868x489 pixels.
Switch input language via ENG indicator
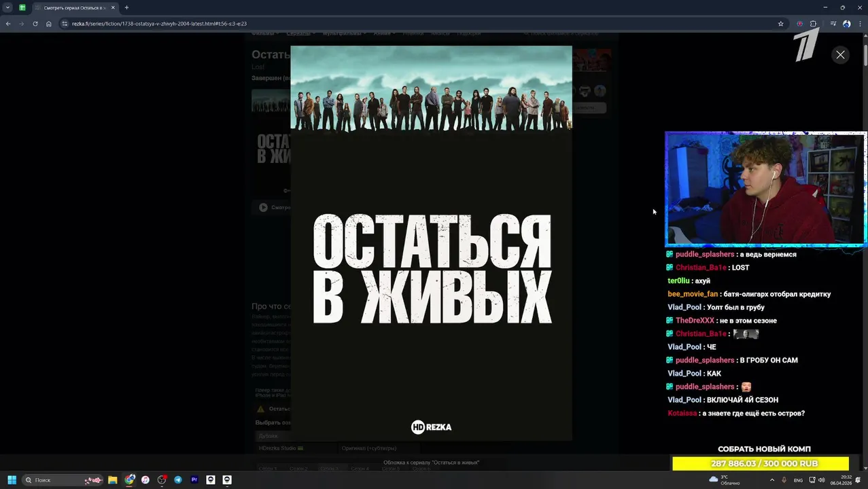[x=798, y=480]
